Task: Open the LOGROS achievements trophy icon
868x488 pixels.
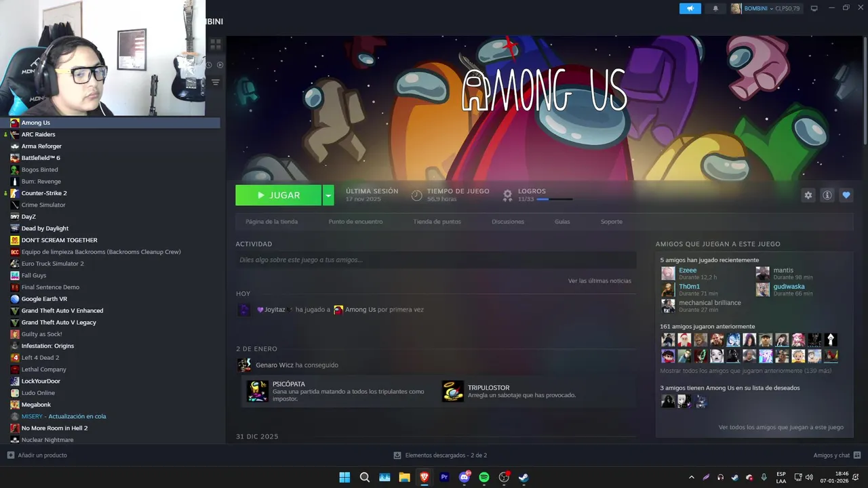Action: coord(507,195)
